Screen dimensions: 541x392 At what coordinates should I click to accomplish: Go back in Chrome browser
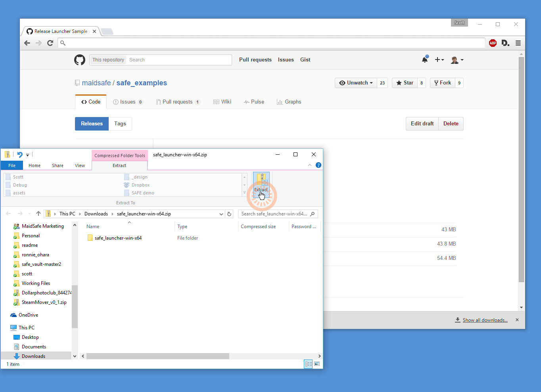click(x=27, y=43)
